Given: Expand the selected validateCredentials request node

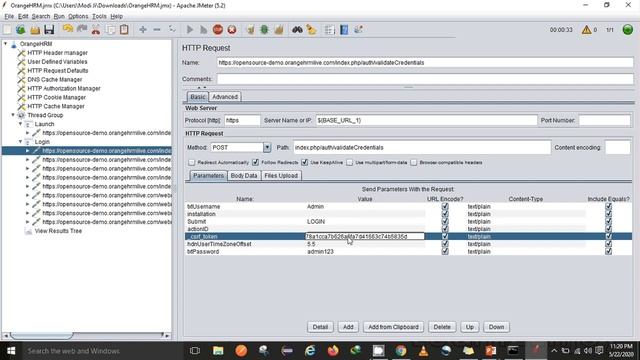Looking at the screenshot, I should coord(28,151).
